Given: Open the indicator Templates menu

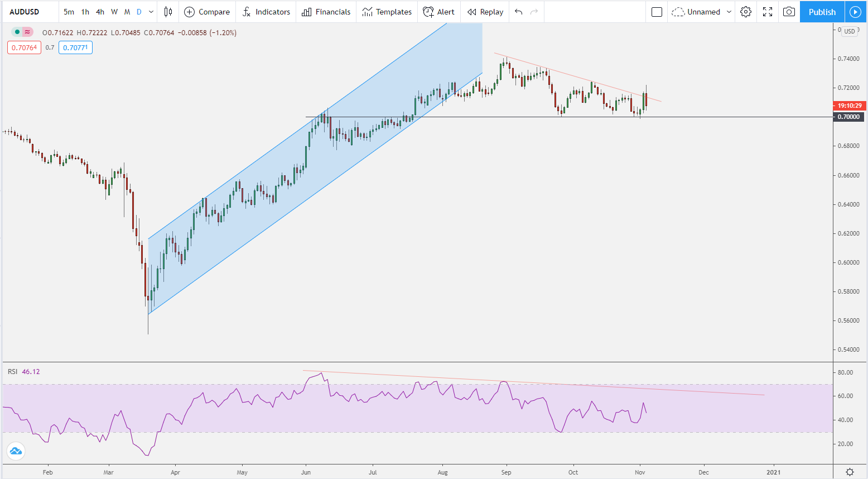Looking at the screenshot, I should pyautogui.click(x=387, y=12).
